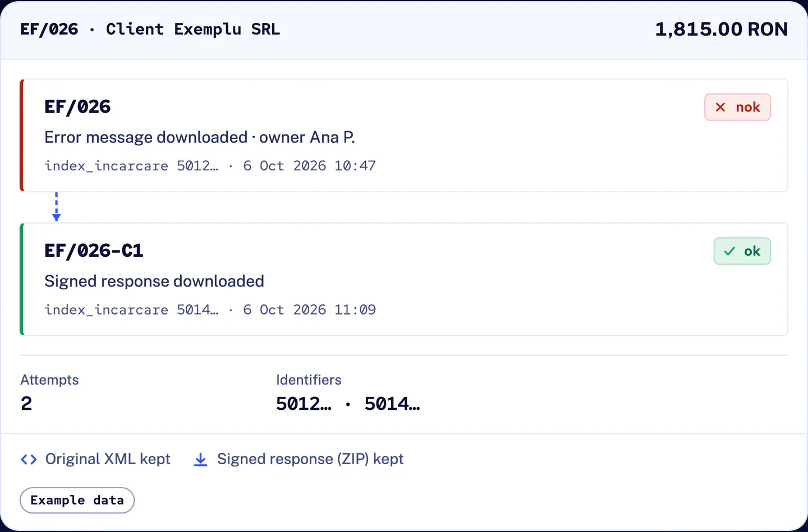The image size is (808, 532).
Task: Click the header text EF/026 · Client Exemplu SRL
Action: click(x=150, y=29)
